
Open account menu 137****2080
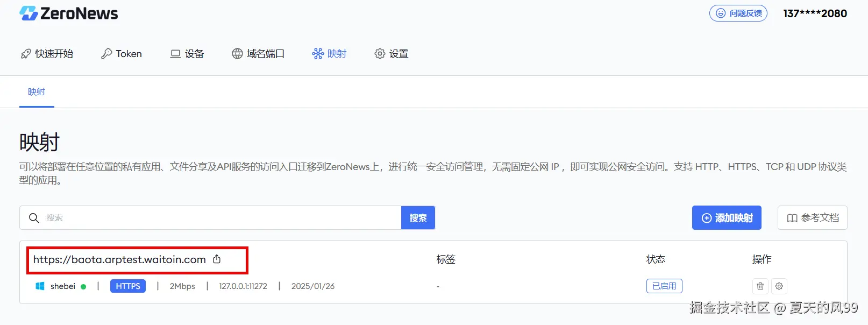coord(815,13)
